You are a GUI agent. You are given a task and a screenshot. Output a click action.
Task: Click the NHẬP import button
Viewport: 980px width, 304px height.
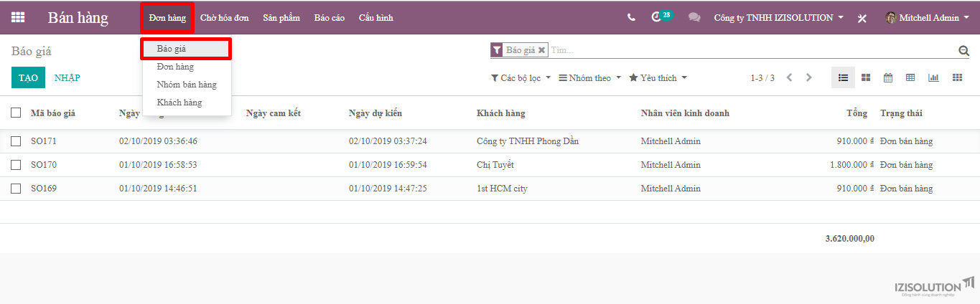[x=67, y=77]
